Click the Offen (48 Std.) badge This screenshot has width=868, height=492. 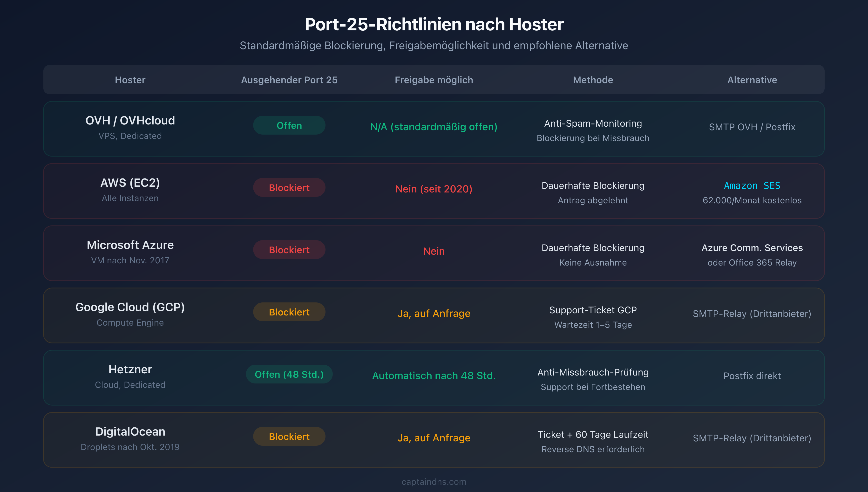(x=289, y=374)
